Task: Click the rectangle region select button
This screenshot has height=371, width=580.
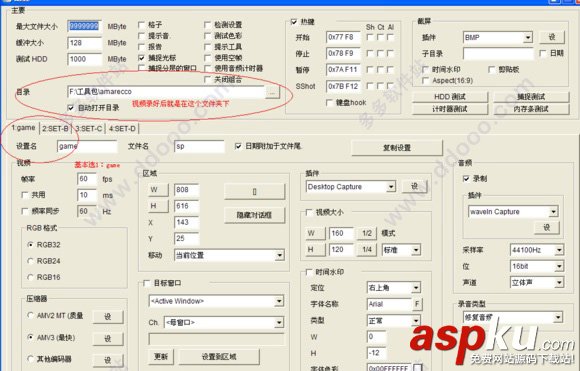Action: [x=254, y=192]
